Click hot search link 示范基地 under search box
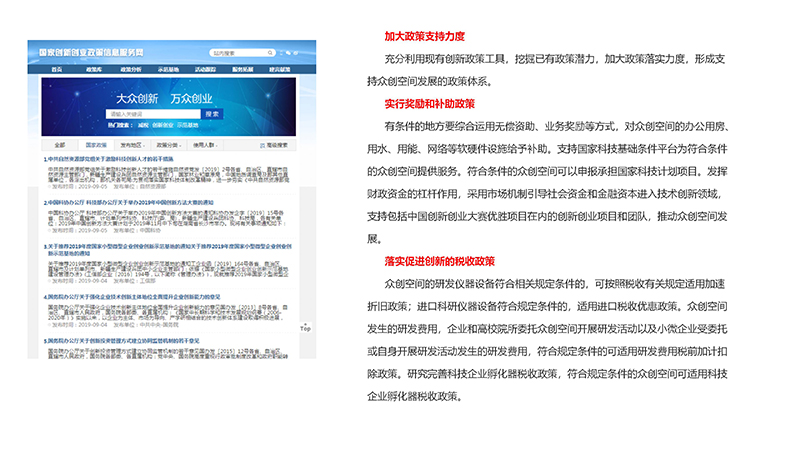Viewport: 800px width, 450px height. click(187, 126)
